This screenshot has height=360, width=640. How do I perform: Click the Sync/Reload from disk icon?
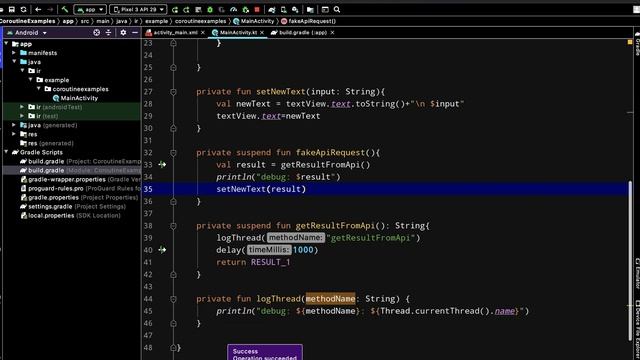24,9
